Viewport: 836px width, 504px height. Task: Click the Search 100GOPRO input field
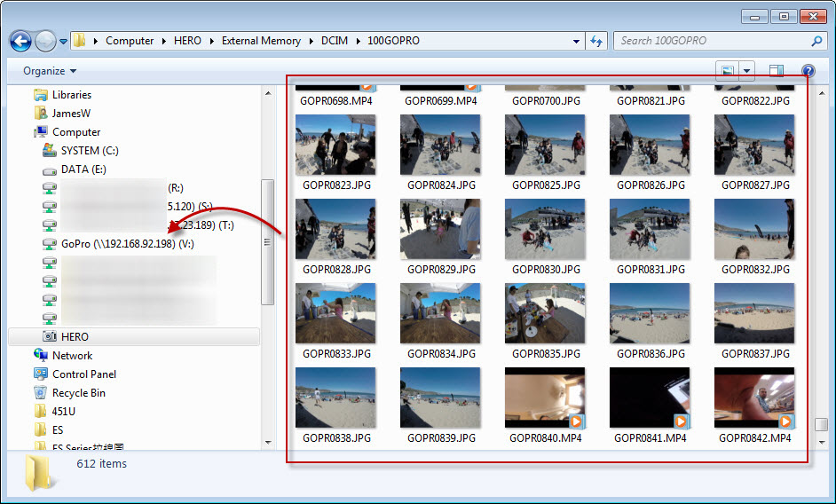click(713, 41)
